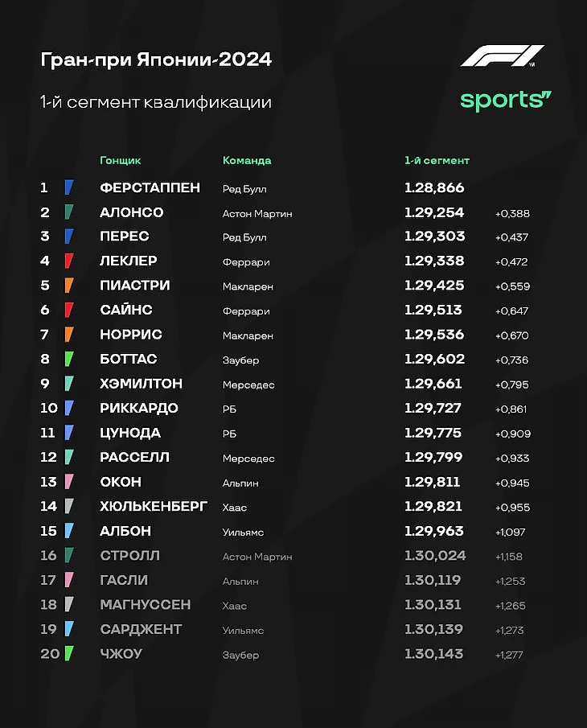
Task: Select driver name ХЭМИЛТОН
Action: [x=141, y=384]
